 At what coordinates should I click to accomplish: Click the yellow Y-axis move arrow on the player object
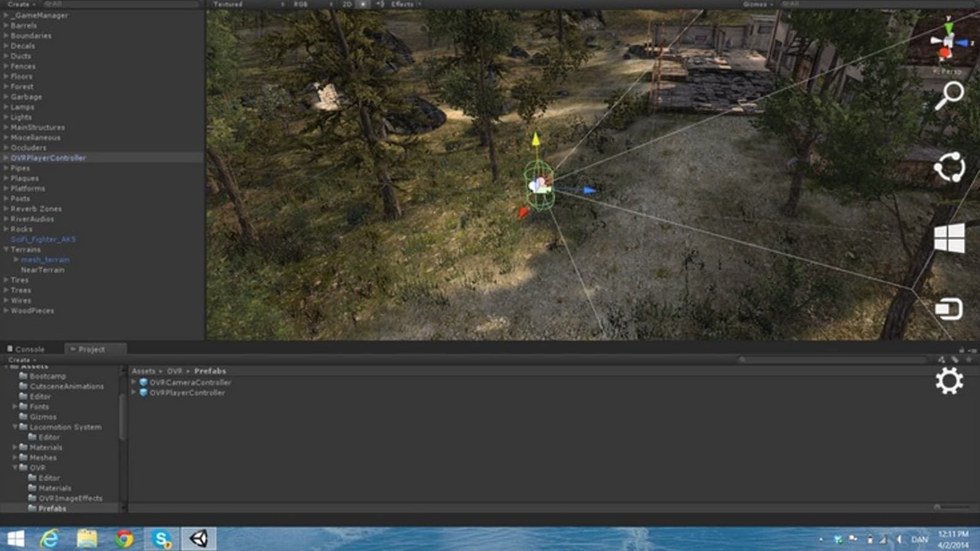[x=536, y=140]
